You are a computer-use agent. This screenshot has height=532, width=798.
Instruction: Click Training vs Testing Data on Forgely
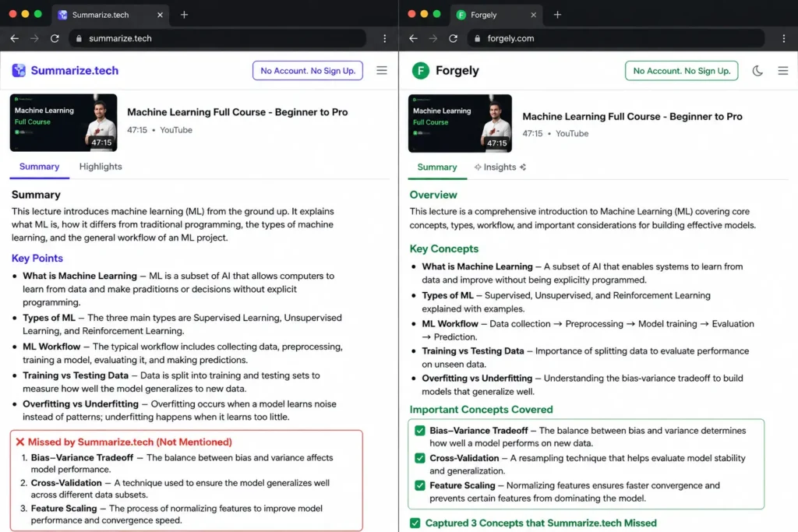coord(473,351)
